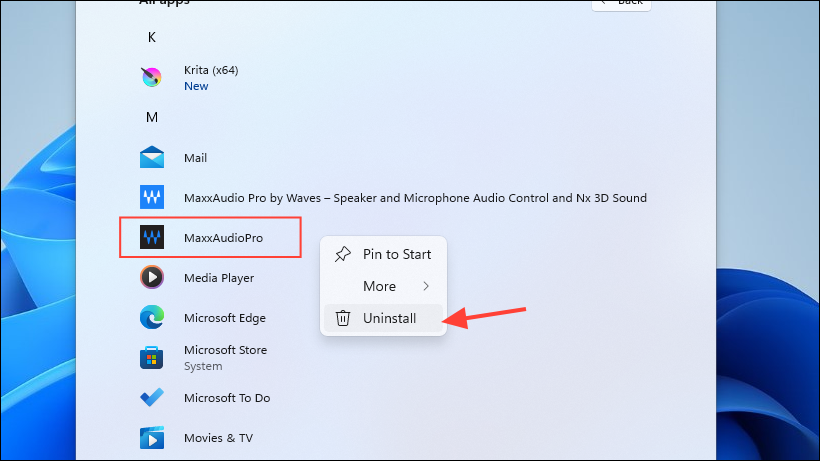Image resolution: width=820 pixels, height=461 pixels.
Task: Open Microsoft Store label
Action: pos(225,350)
